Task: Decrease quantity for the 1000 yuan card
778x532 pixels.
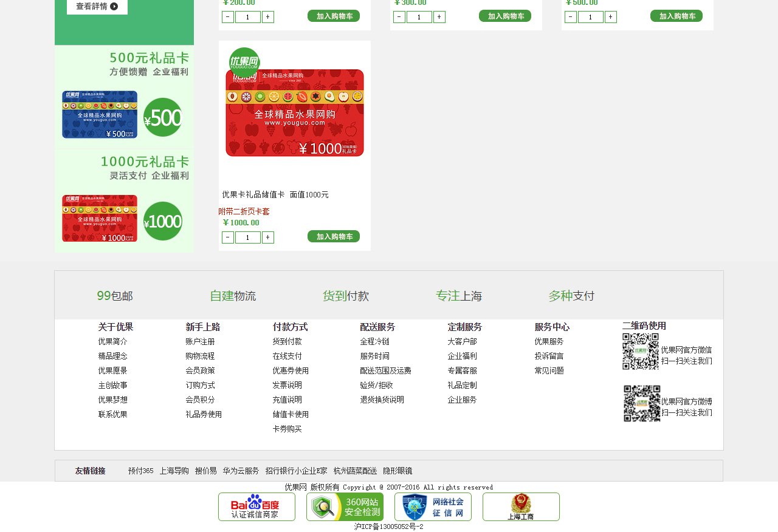Action: pos(228,237)
